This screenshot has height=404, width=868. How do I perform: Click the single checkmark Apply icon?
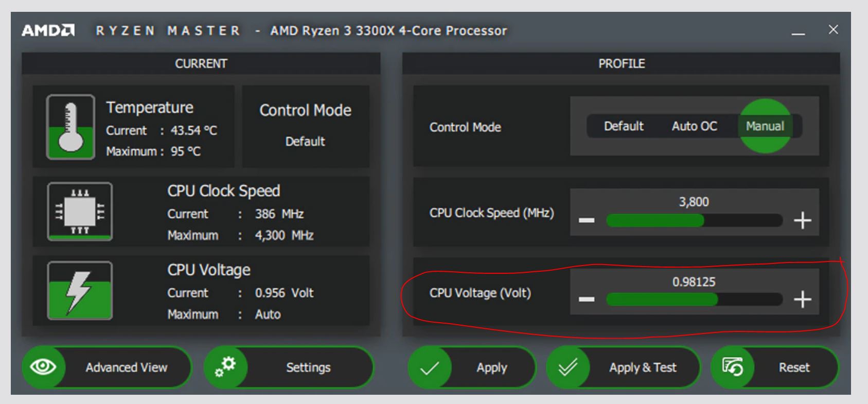coord(429,367)
